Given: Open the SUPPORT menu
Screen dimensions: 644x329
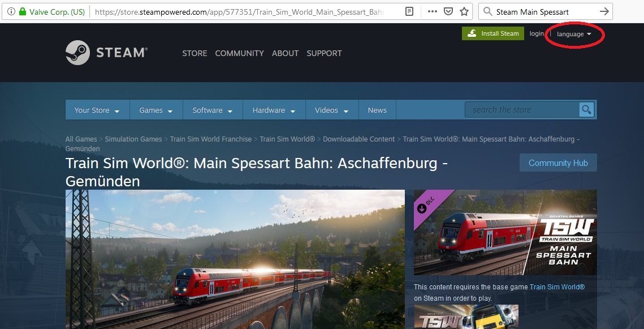Looking at the screenshot, I should [324, 53].
